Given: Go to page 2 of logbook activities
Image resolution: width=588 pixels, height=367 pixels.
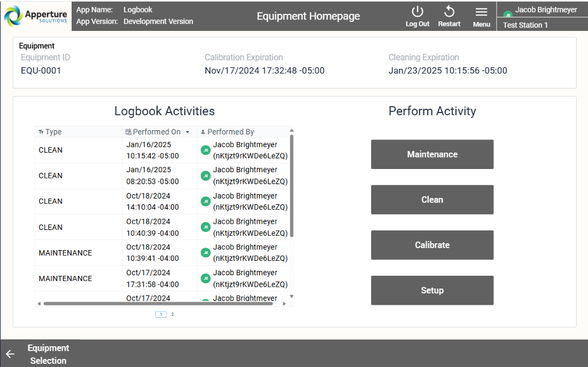Looking at the screenshot, I should pyautogui.click(x=173, y=314).
